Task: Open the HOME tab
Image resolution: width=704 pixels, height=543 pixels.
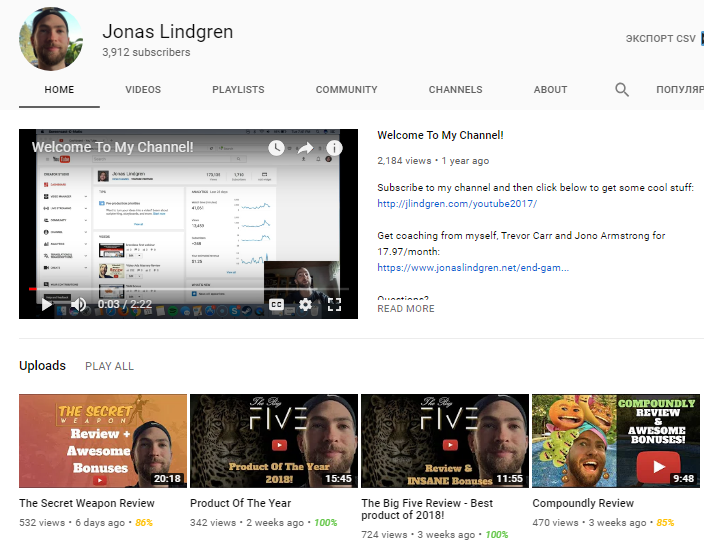Action: [x=59, y=89]
